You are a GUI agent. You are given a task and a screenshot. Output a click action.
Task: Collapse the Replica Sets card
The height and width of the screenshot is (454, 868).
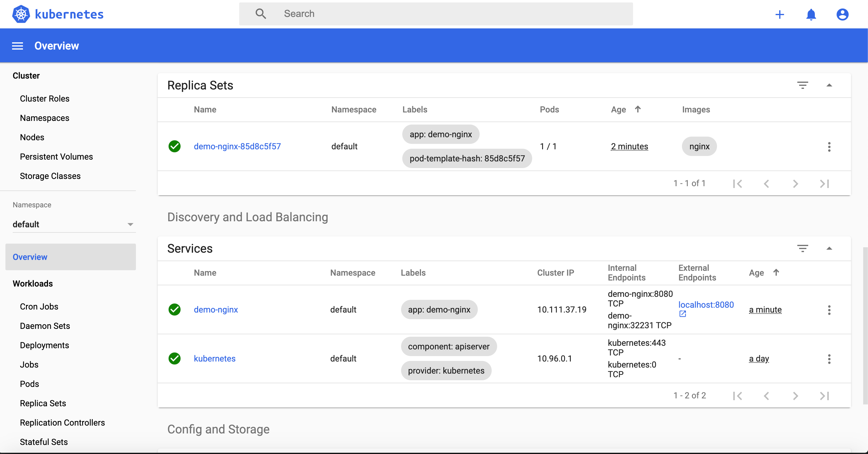[829, 85]
